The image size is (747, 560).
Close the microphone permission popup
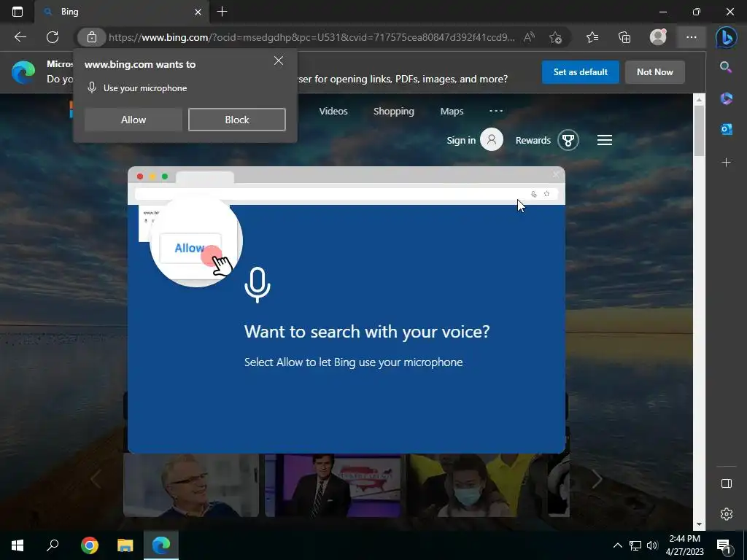click(x=279, y=61)
